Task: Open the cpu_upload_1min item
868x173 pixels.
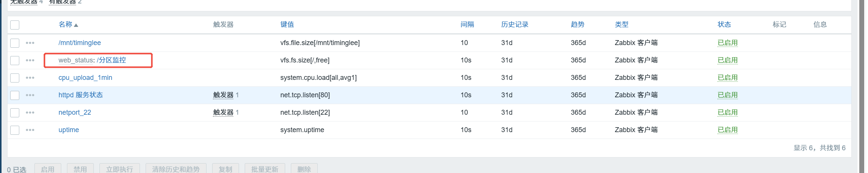Action: (85, 78)
